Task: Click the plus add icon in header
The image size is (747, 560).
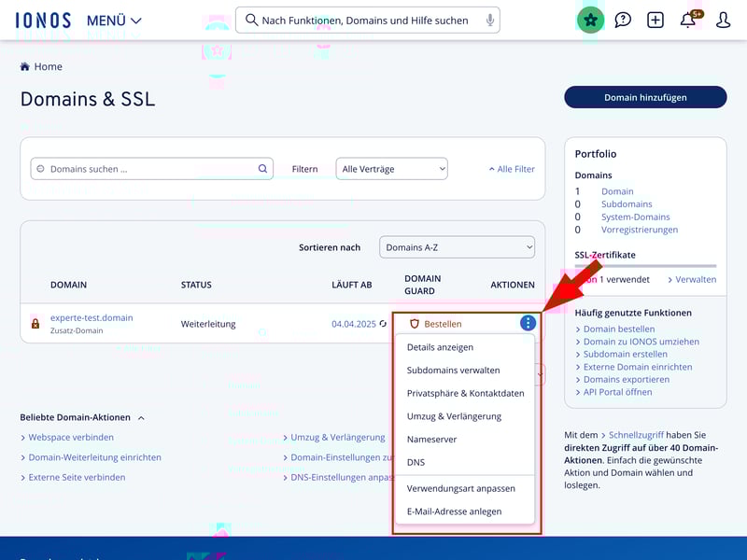Action: coord(655,20)
